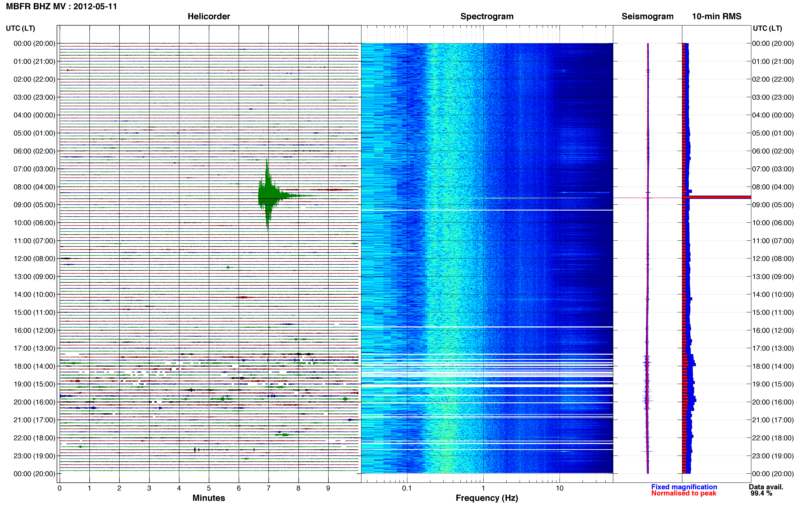Image resolution: width=812 pixels, height=508 pixels.
Task: Click the 1 tick on frequency axis
Action: (x=483, y=488)
